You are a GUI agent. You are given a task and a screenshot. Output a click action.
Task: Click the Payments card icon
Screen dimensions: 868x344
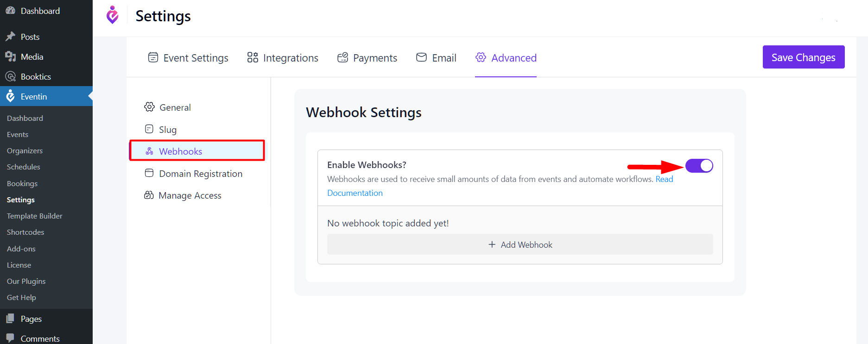(342, 57)
